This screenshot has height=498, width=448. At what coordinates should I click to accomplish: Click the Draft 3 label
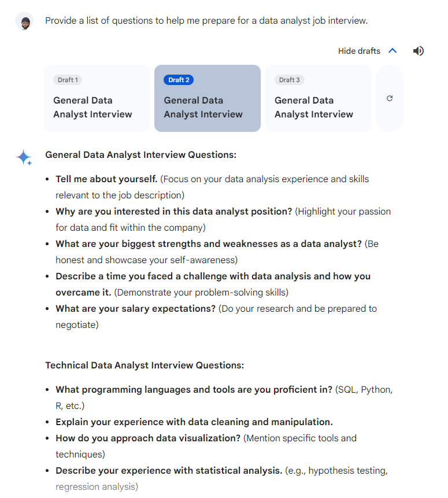(289, 80)
